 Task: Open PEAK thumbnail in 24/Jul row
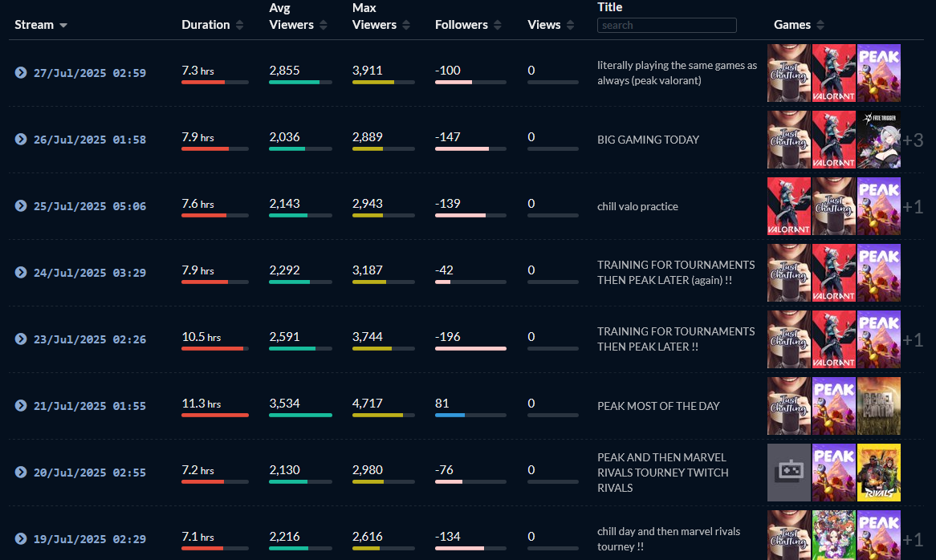[x=879, y=273]
